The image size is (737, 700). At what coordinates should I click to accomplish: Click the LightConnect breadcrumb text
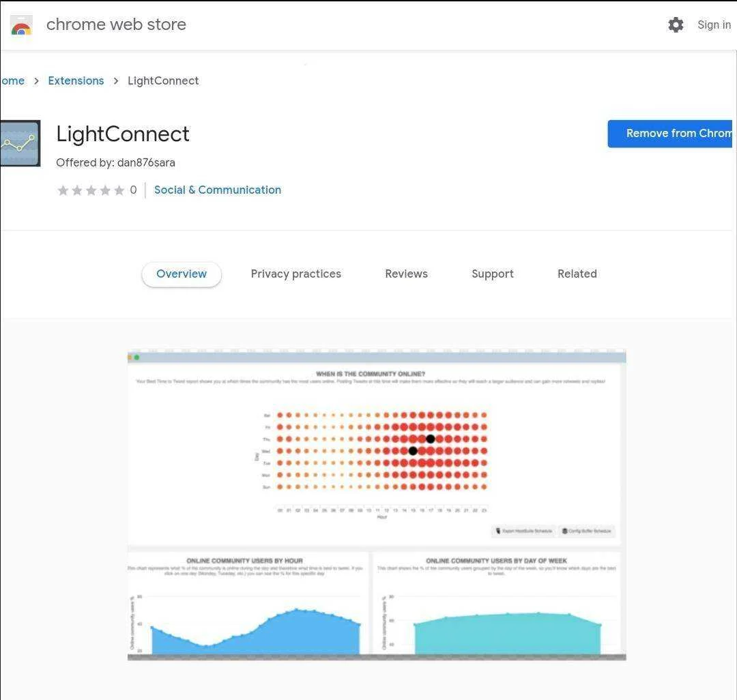pyautogui.click(x=163, y=81)
